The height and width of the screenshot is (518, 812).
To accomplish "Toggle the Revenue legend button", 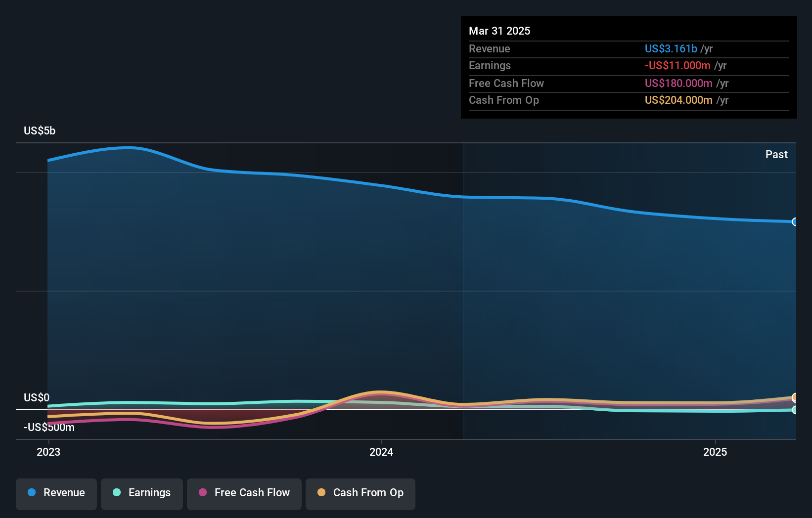I will 56,494.
